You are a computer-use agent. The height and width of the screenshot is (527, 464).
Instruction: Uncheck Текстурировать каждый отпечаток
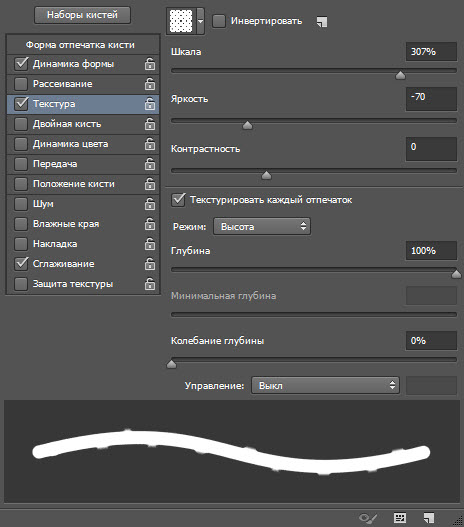pos(178,200)
